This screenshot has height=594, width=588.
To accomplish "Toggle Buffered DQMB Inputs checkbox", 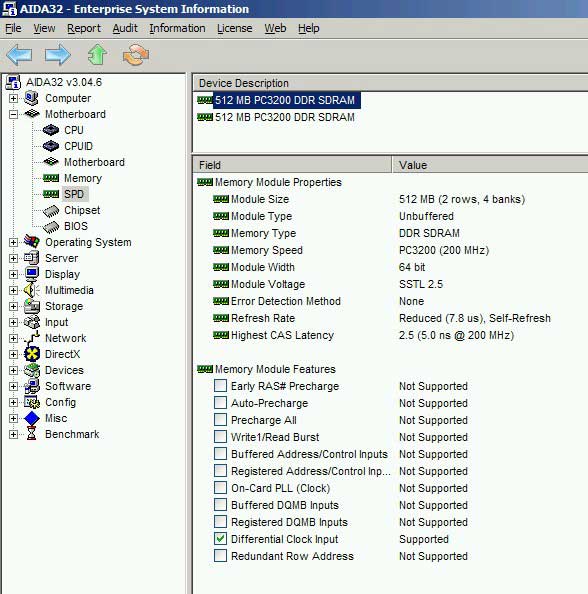I will tap(220, 505).
